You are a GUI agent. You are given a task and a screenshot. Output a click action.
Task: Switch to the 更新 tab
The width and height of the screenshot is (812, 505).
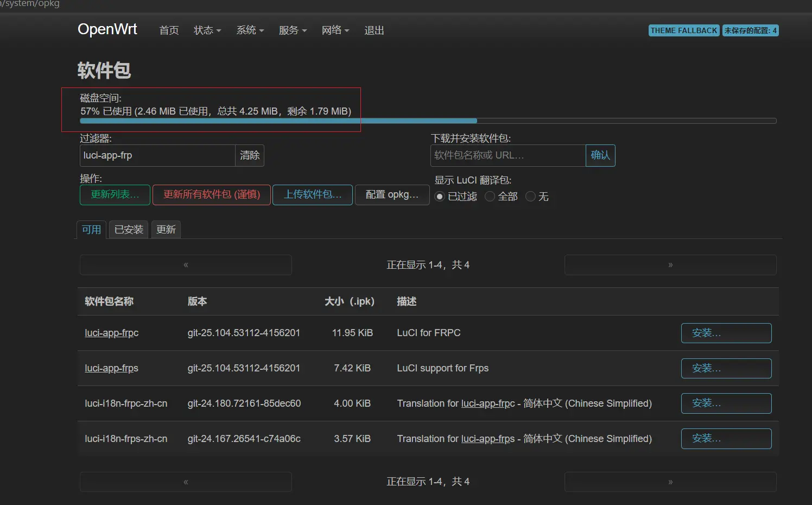pyautogui.click(x=166, y=230)
